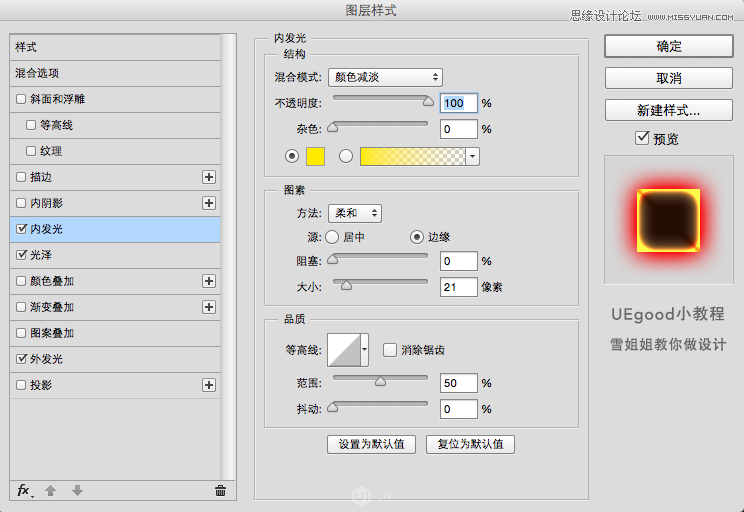Click the 新建样式... button
744x512 pixels.
click(x=669, y=110)
